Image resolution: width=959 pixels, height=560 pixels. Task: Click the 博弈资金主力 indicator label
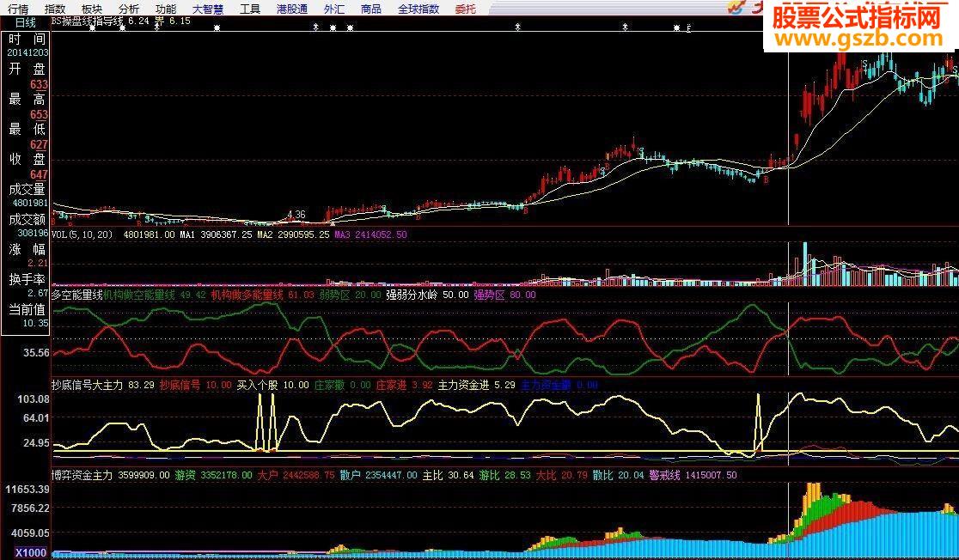[x=82, y=475]
